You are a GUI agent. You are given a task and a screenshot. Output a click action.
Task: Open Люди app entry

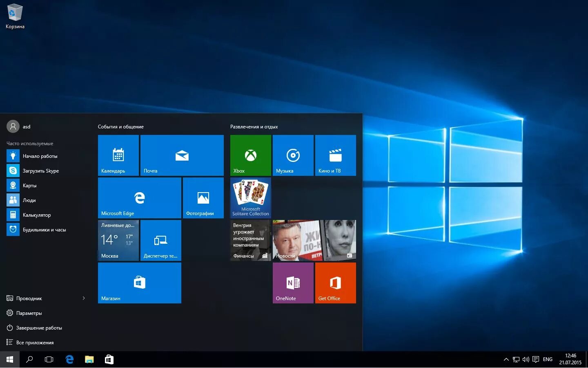(x=45, y=200)
